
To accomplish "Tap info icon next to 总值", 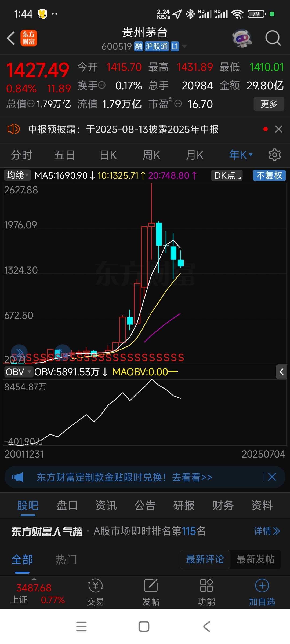I will pyautogui.click(x=31, y=104).
